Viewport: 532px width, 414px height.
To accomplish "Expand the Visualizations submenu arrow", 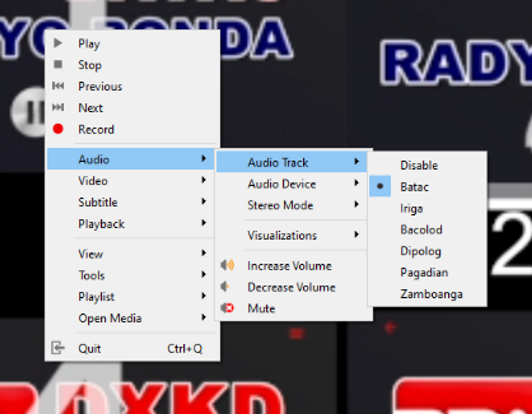I will coord(357,235).
